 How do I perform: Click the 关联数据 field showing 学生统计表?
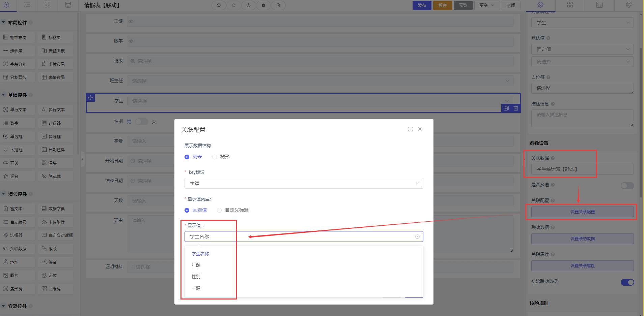pos(582,169)
